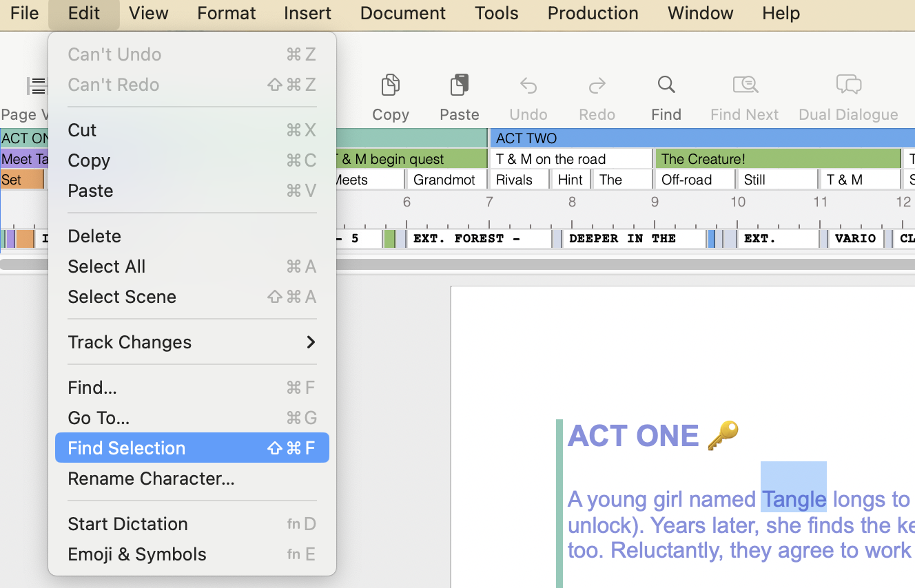The height and width of the screenshot is (588, 915).
Task: Choose Find Selection from Edit menu
Action: tap(192, 448)
